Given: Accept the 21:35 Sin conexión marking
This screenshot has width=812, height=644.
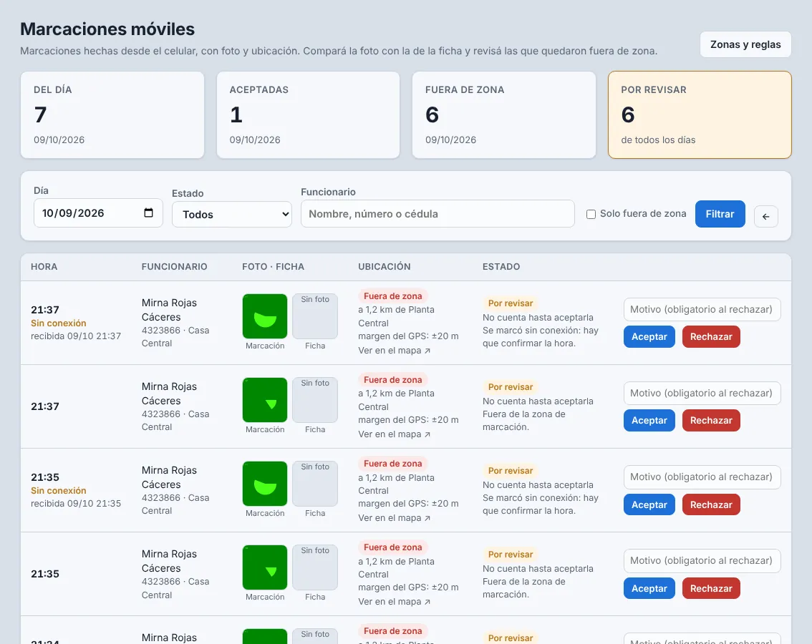Looking at the screenshot, I should coord(649,504).
